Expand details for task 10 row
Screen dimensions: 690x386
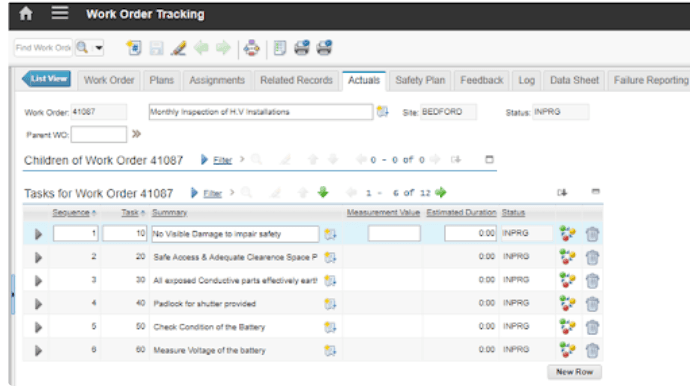click(38, 234)
